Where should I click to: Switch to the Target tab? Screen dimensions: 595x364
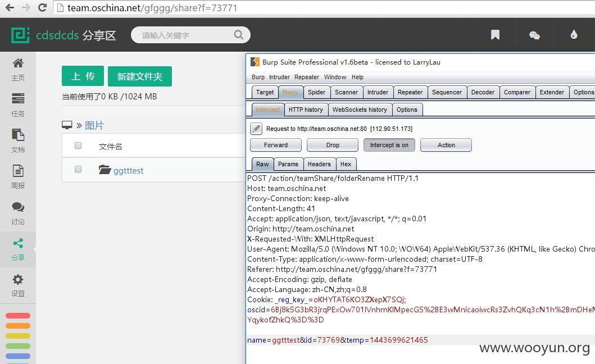265,92
